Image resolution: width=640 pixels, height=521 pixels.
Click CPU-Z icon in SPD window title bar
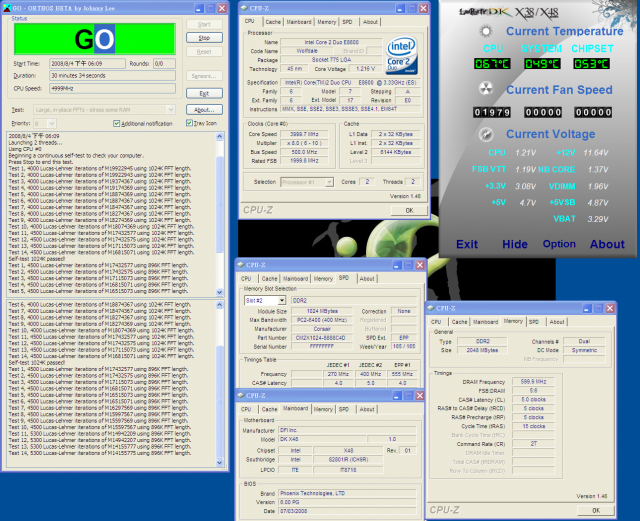[240, 265]
